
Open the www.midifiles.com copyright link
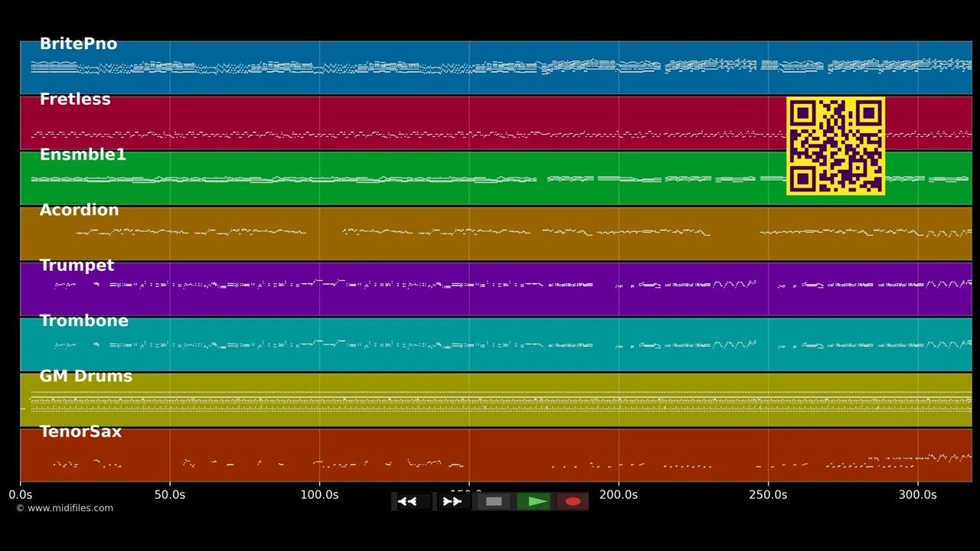coord(64,508)
